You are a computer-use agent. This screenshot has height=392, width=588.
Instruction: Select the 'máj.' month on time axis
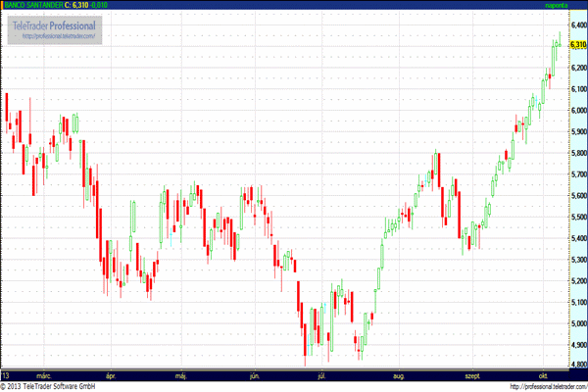coord(181,374)
